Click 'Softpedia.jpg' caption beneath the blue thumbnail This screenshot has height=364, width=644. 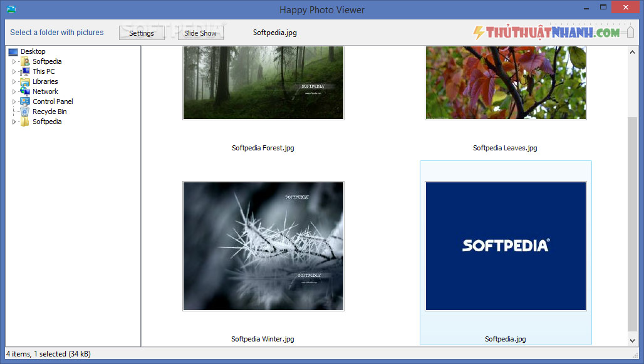coord(505,339)
